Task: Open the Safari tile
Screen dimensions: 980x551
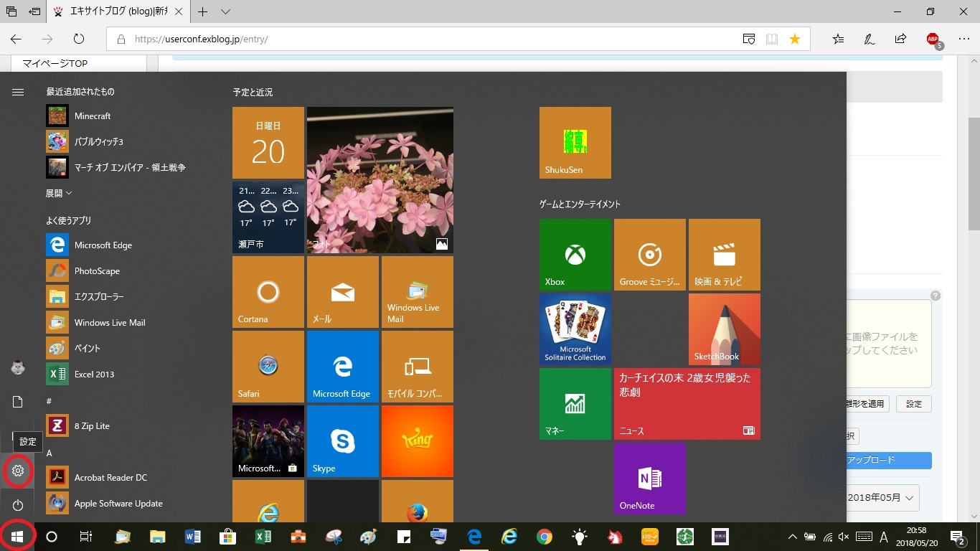Action: click(x=268, y=367)
